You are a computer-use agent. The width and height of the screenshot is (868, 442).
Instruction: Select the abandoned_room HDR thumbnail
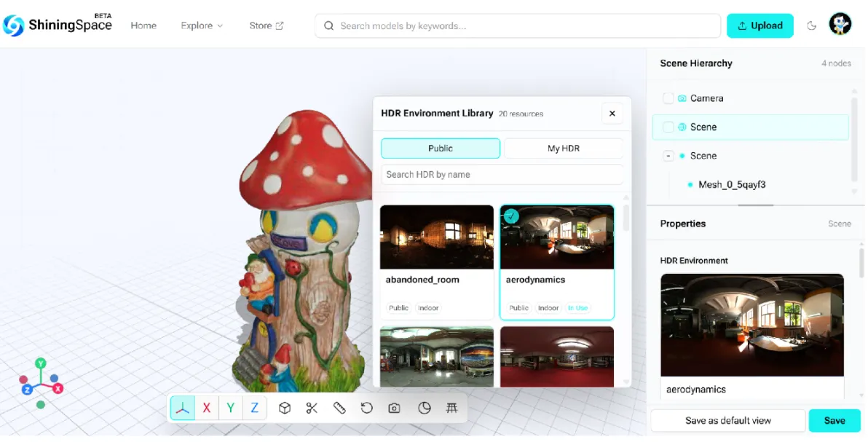coord(437,237)
